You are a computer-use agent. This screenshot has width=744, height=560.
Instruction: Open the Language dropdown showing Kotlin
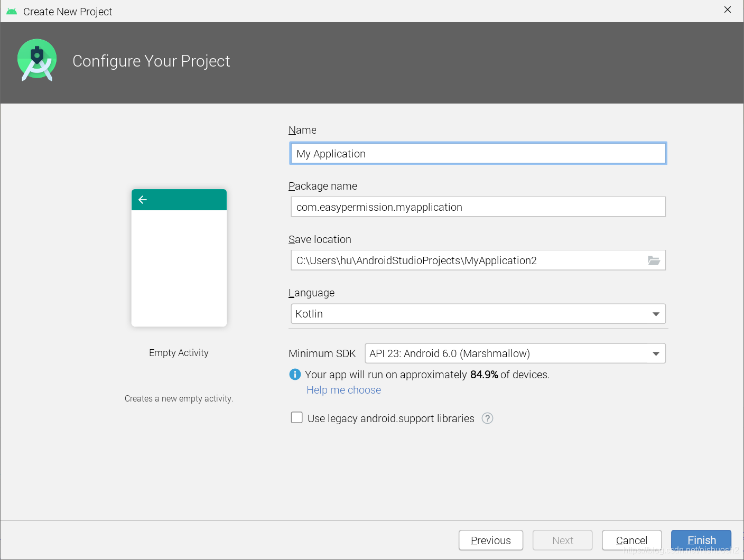[x=478, y=314]
